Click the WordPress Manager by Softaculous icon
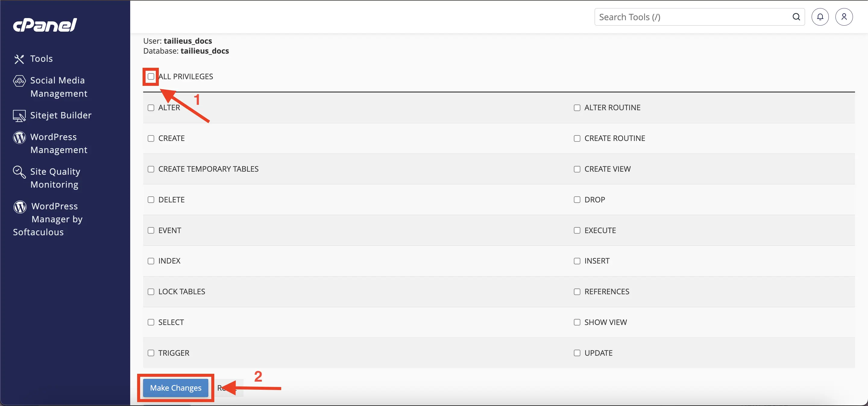The width and height of the screenshot is (868, 406). point(20,207)
